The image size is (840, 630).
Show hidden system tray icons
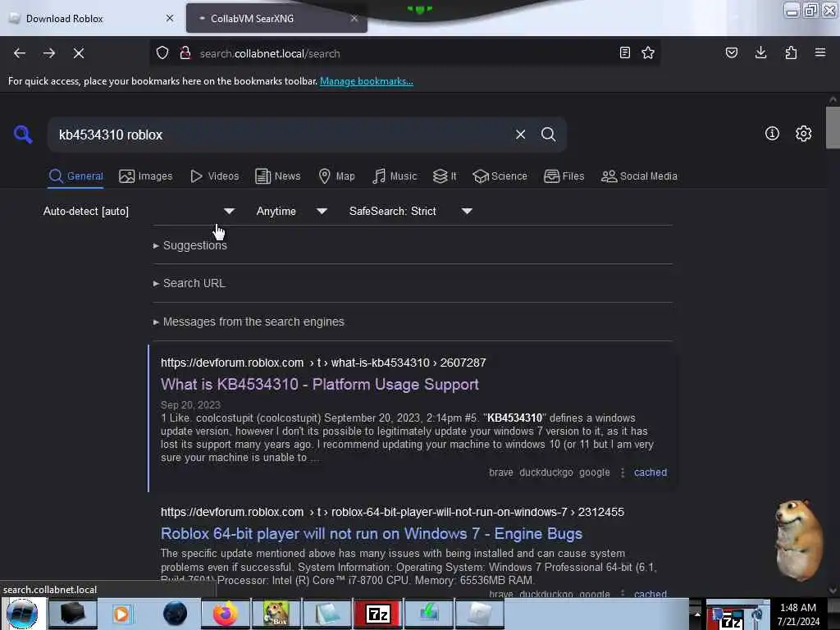point(697,614)
